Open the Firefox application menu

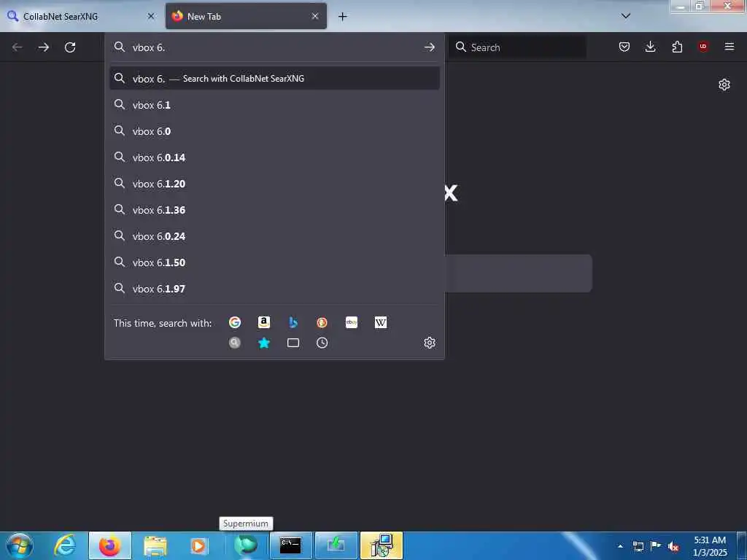click(729, 47)
